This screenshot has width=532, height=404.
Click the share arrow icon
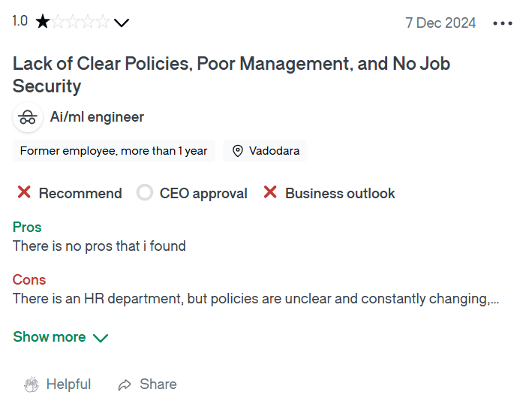point(125,384)
